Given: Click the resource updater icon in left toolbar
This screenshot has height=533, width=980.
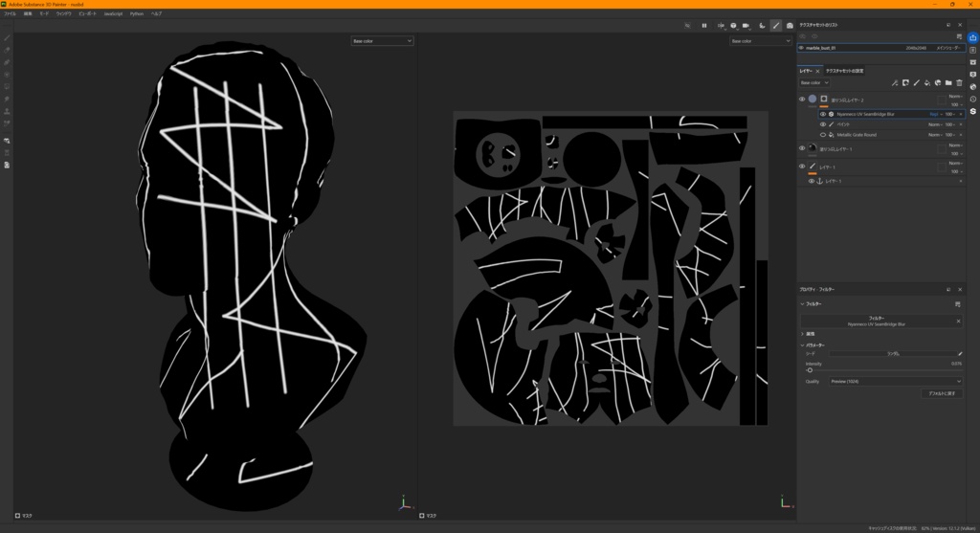Looking at the screenshot, I should [x=7, y=141].
